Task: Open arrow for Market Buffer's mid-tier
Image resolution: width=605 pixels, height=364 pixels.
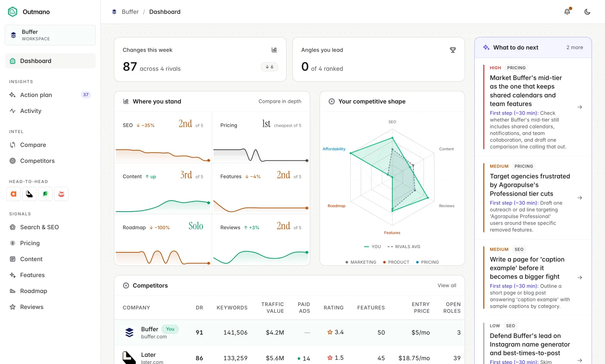Action: (580, 107)
